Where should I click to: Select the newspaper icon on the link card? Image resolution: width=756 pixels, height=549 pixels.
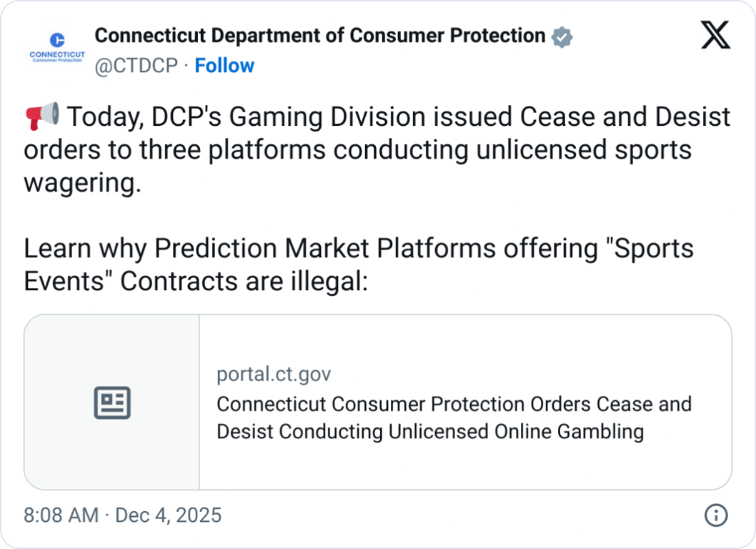pos(111,402)
